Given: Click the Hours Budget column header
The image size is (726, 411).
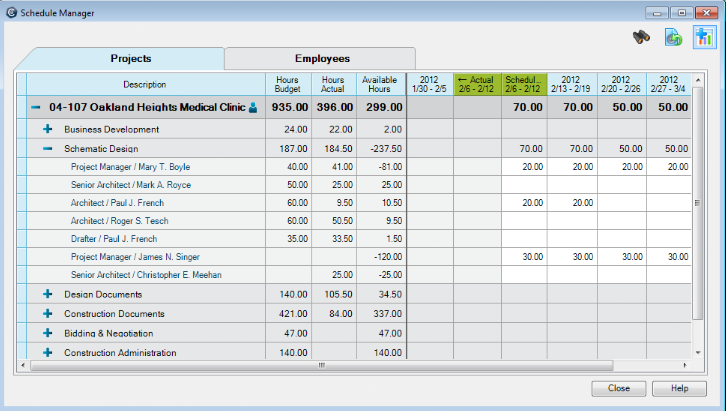Looking at the screenshot, I should point(287,84).
